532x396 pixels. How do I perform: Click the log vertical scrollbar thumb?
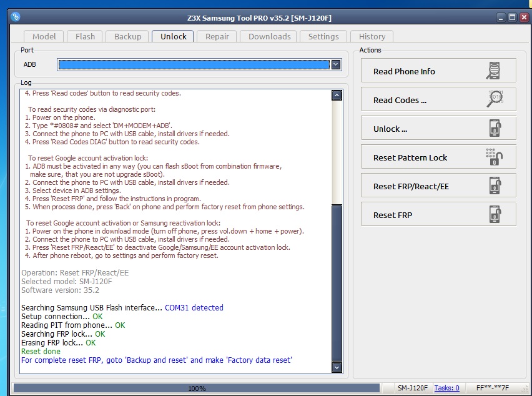coord(337,284)
